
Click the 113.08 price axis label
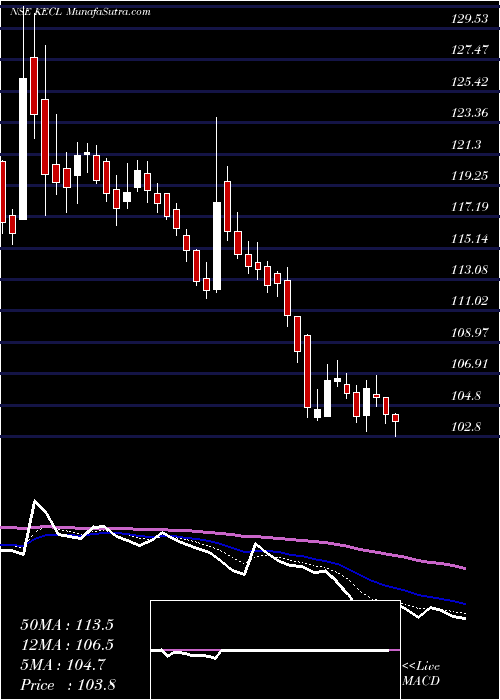point(469,270)
